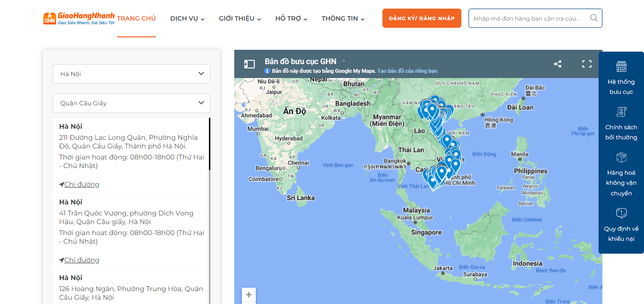Click the search magnifier icon
Image resolution: width=644 pixels, height=304 pixels.
[594, 18]
